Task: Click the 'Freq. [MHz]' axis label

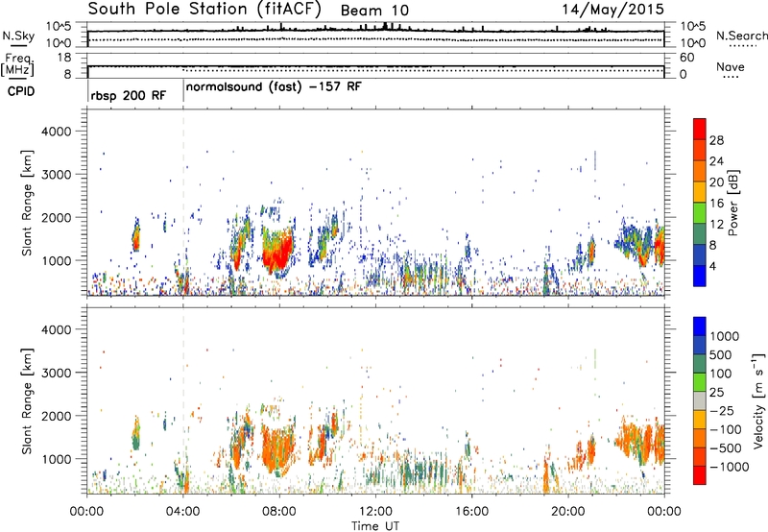Action: pyautogui.click(x=18, y=64)
